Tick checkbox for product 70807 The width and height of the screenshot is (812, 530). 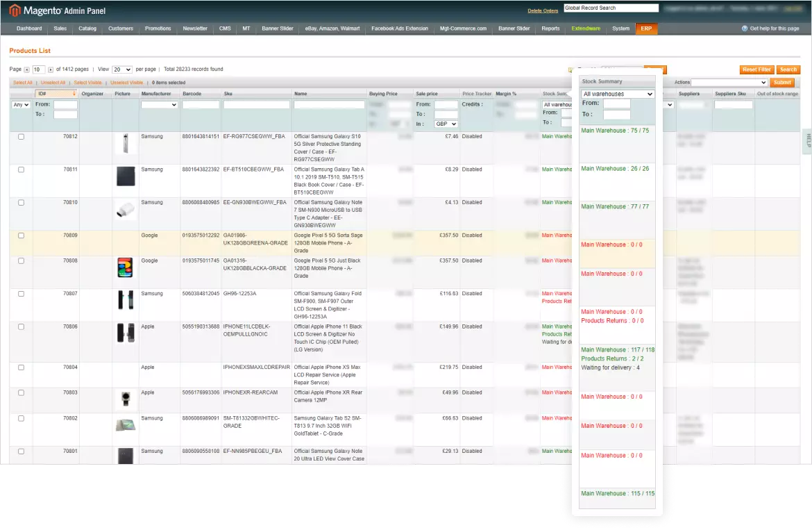[x=22, y=294]
